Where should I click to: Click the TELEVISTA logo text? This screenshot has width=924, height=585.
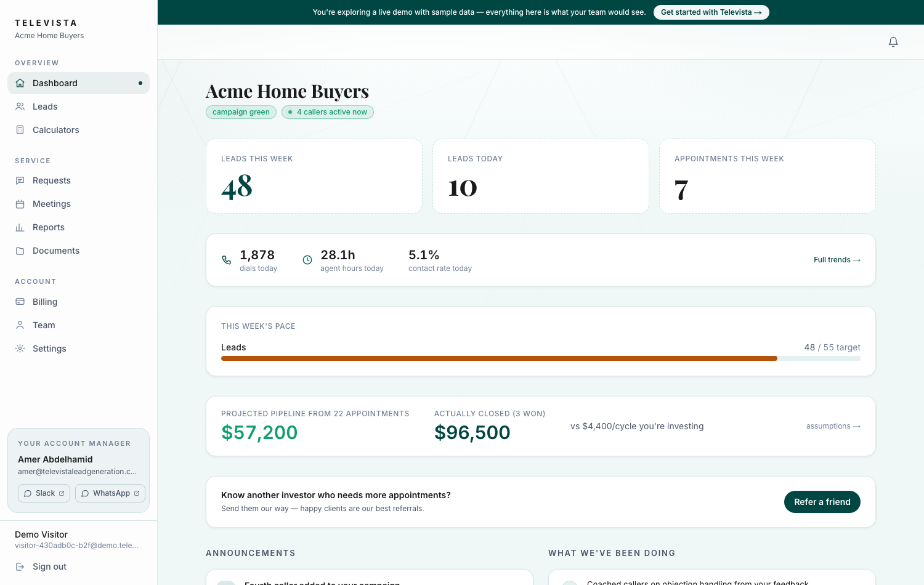(x=46, y=23)
